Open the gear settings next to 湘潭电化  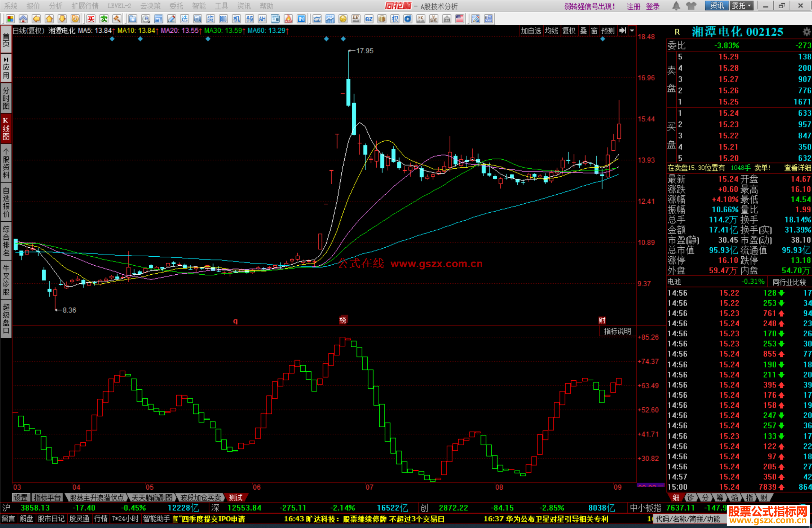(806, 32)
